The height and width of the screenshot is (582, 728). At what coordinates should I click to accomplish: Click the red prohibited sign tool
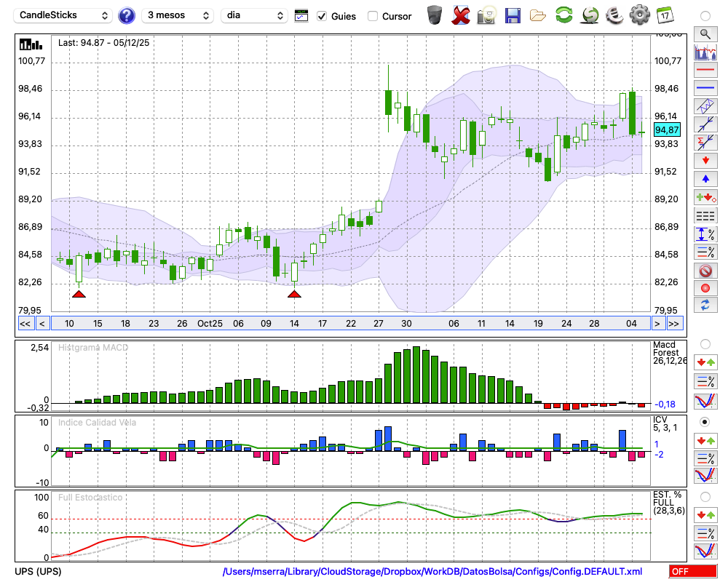(705, 271)
